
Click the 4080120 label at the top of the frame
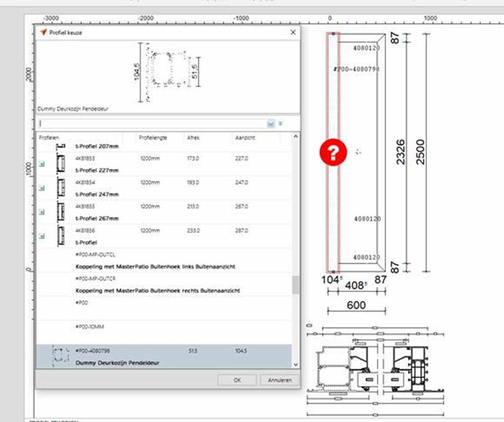tap(366, 48)
